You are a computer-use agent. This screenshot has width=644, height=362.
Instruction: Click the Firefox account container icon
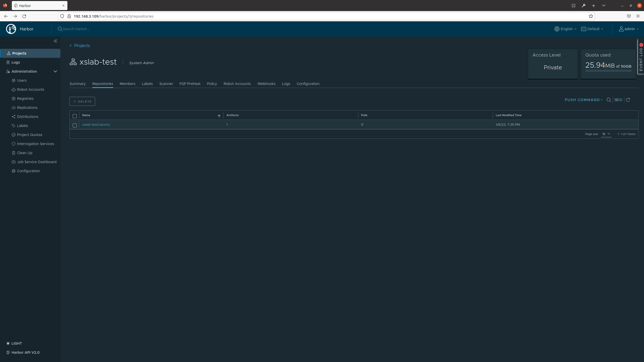tap(574, 6)
